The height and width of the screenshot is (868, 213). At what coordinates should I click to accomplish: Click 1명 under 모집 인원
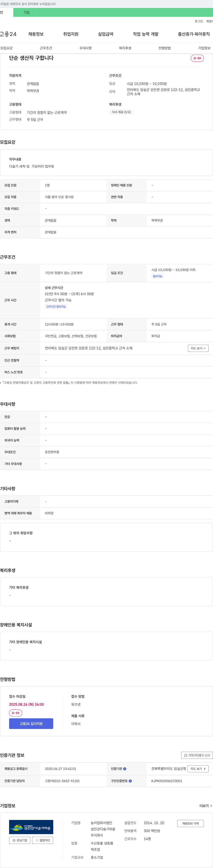coord(47,185)
